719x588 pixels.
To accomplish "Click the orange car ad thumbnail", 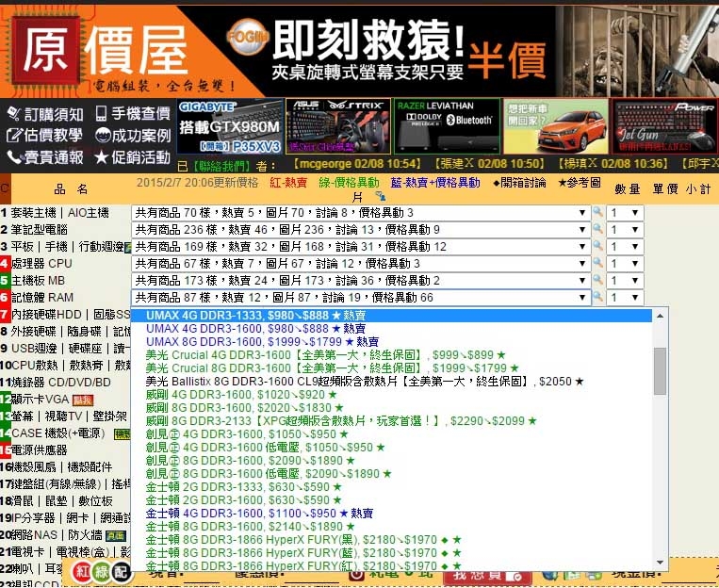I will tap(556, 126).
